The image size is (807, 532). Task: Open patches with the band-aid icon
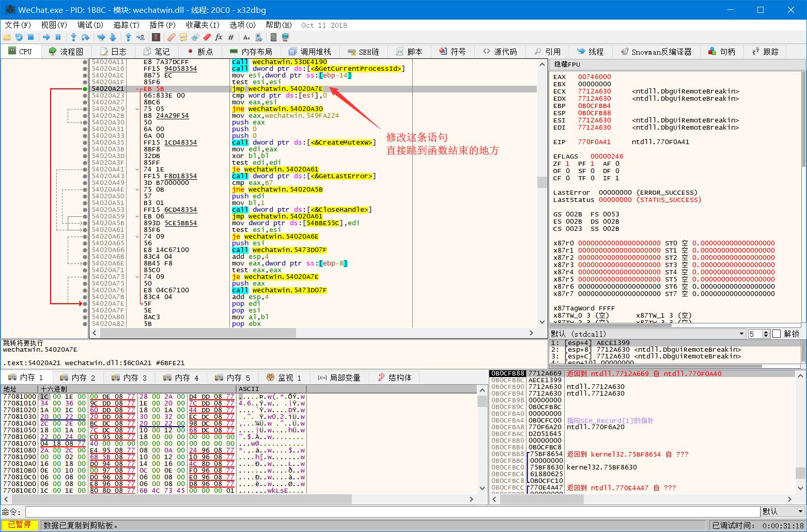(172, 37)
